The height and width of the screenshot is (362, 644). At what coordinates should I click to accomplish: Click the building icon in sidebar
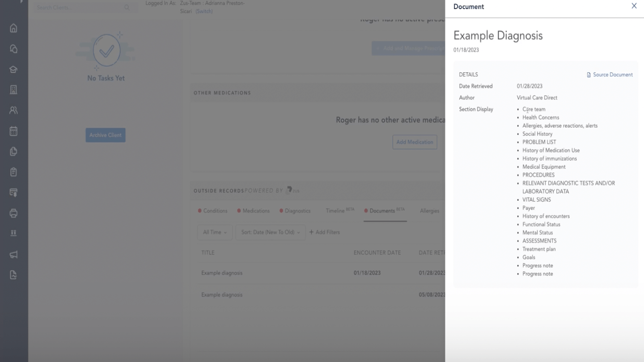[13, 90]
